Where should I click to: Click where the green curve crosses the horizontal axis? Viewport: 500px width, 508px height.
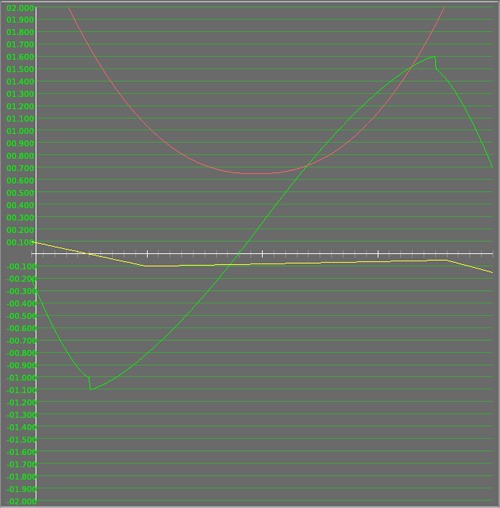click(x=238, y=254)
